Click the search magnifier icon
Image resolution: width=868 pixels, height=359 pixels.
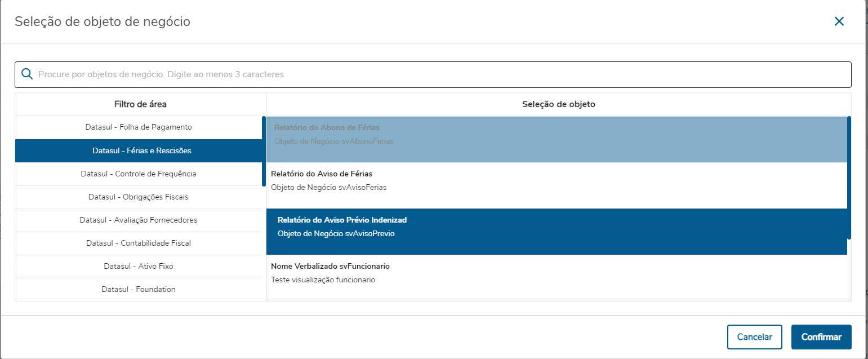[x=26, y=74]
